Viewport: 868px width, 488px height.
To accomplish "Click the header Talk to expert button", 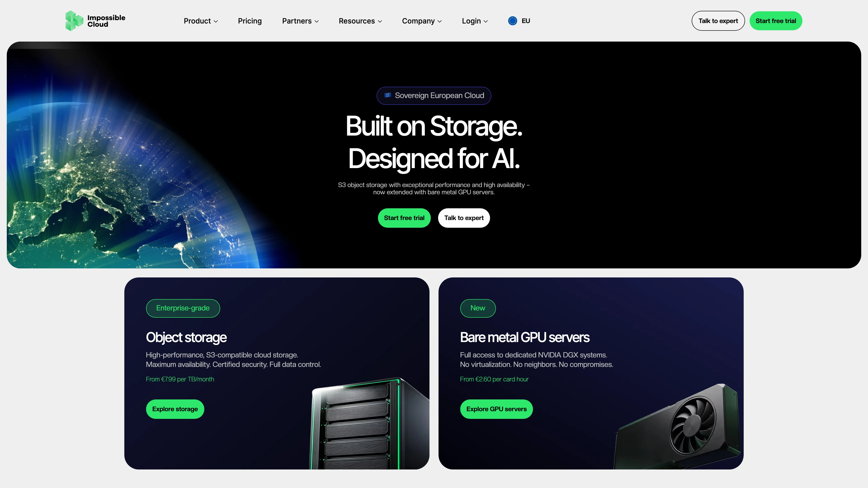I will (x=718, y=21).
